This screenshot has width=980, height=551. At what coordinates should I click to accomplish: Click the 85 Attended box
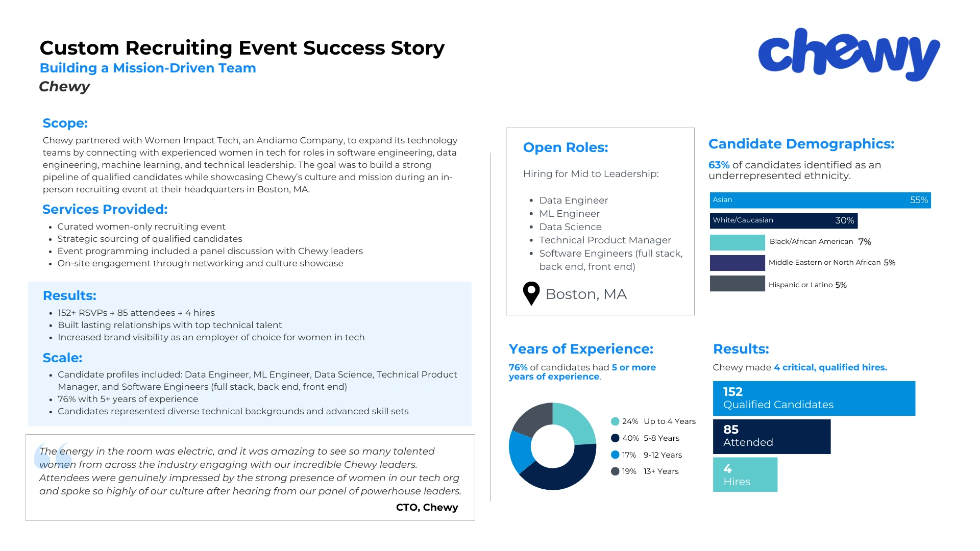pyautogui.click(x=771, y=437)
